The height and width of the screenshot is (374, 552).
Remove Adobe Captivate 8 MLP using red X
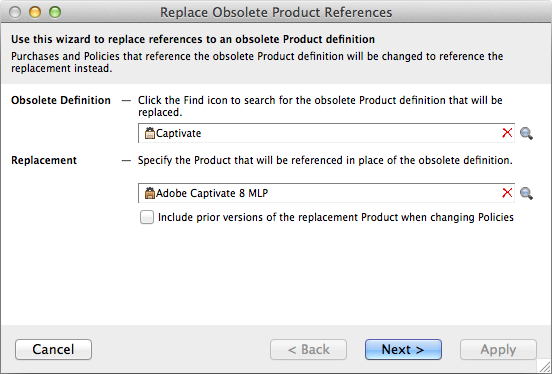click(507, 193)
